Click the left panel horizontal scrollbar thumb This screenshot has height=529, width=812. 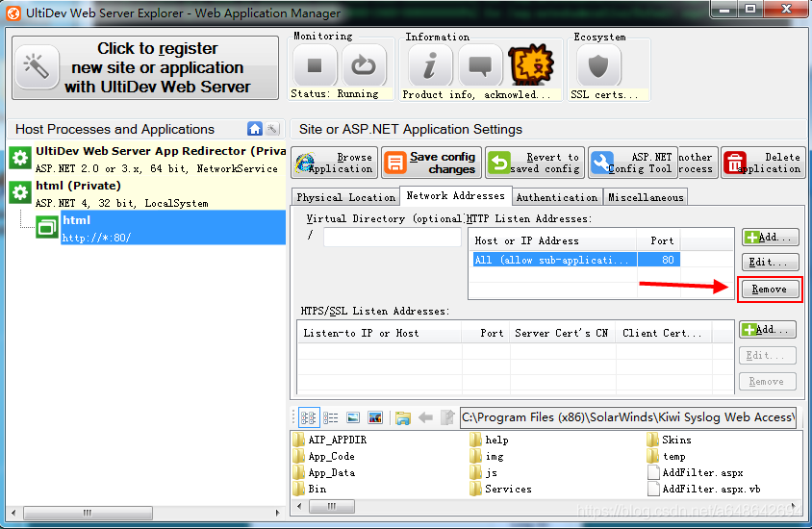coord(88,513)
